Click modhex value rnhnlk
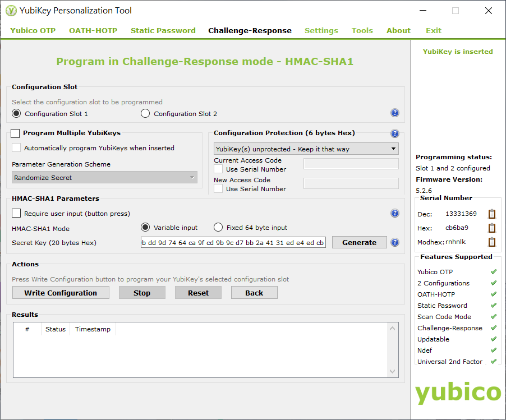Screen dimensions: 506x420 [456, 242]
